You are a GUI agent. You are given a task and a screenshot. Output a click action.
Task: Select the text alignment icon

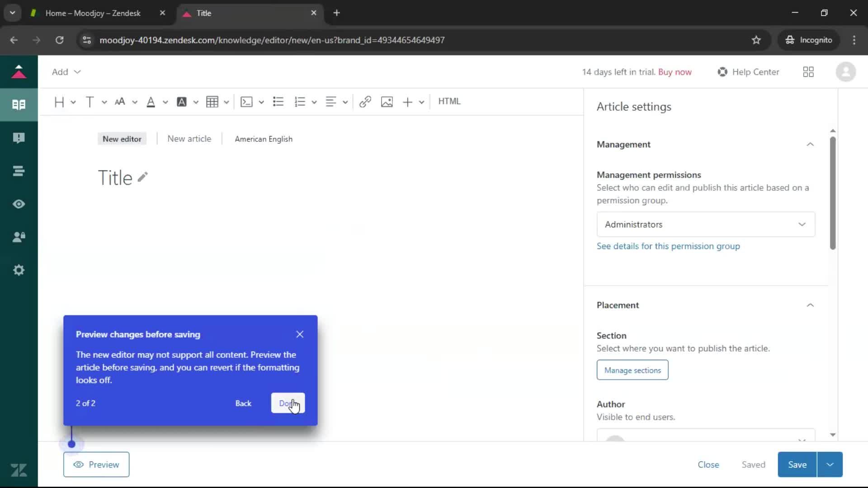331,102
